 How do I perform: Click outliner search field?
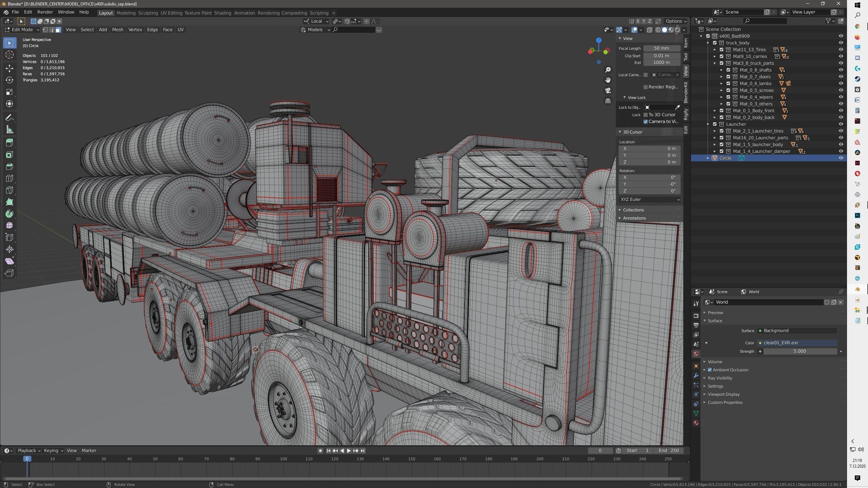765,21
